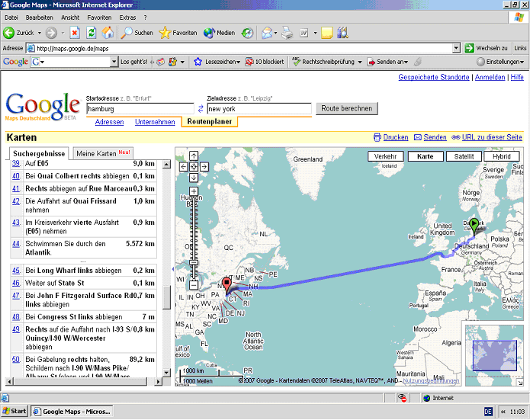Open the address bar dropdown arrow
The height and width of the screenshot is (420, 530).
click(456, 48)
